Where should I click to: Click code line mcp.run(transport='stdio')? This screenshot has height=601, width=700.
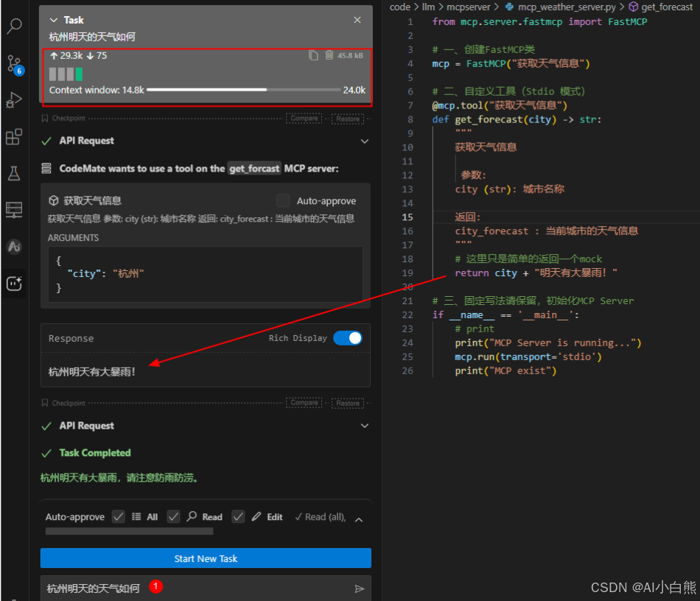tap(528, 356)
